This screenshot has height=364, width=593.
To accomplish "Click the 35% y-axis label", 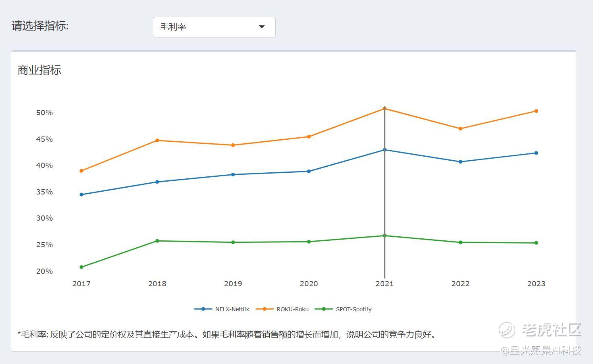I will point(44,192).
